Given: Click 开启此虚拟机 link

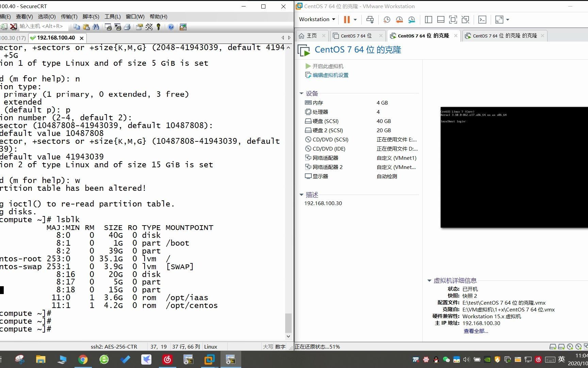Looking at the screenshot, I should 324,66.
